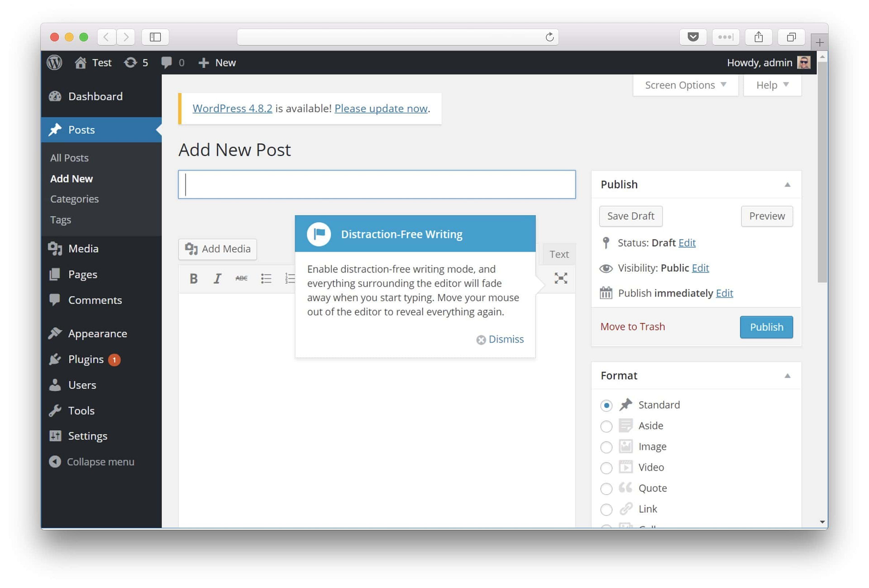The width and height of the screenshot is (869, 588).
Task: Click the Pocket extension icon
Action: click(693, 37)
